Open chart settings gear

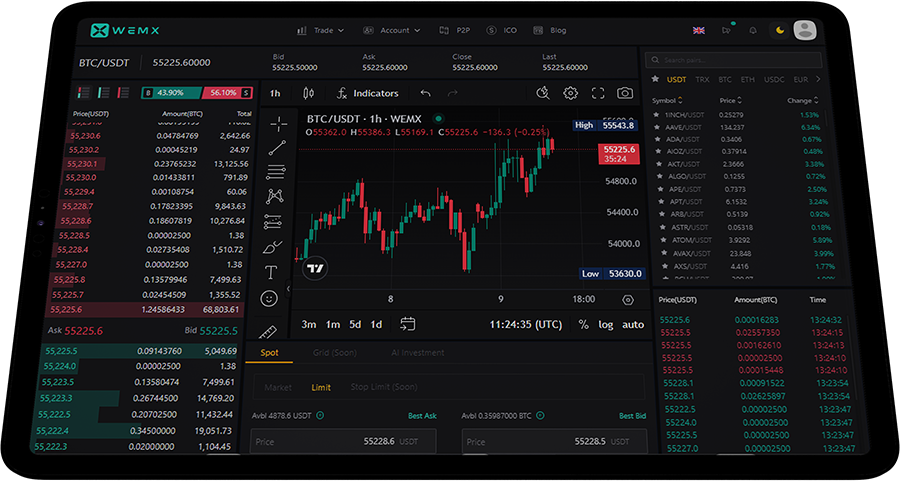pyautogui.click(x=570, y=92)
